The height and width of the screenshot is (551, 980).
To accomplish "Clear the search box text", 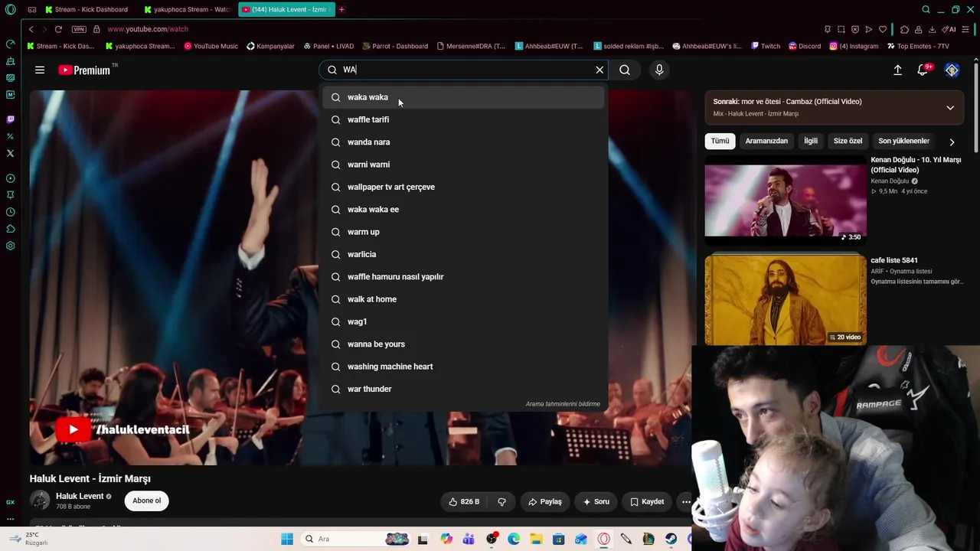I will pos(599,70).
